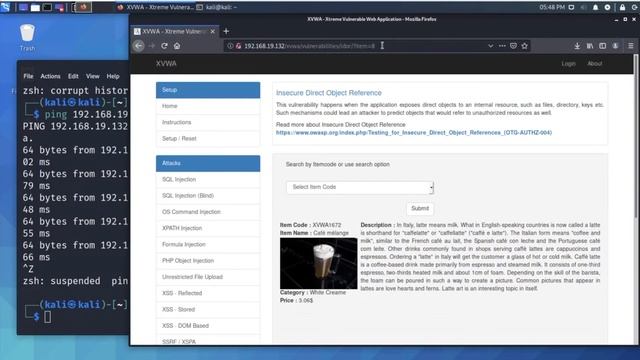Open terminal View menu
The image size is (640, 360).
coord(92,76)
